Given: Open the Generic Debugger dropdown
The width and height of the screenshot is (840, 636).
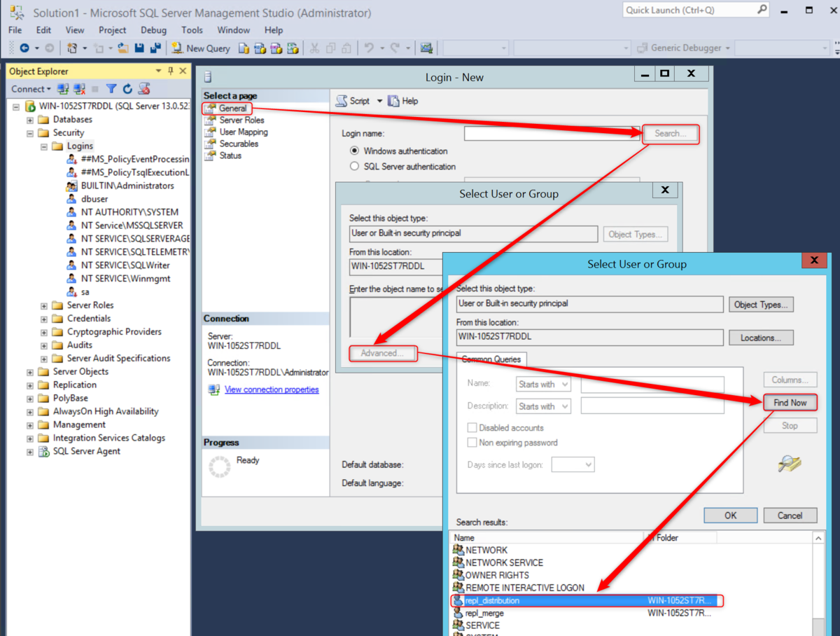Looking at the screenshot, I should point(728,48).
